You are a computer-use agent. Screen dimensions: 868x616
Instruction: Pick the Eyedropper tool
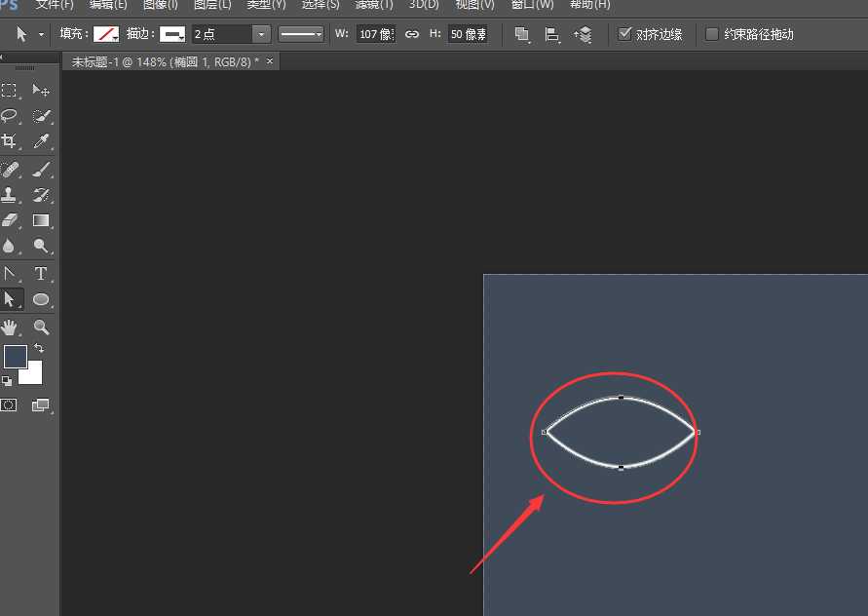coord(41,142)
